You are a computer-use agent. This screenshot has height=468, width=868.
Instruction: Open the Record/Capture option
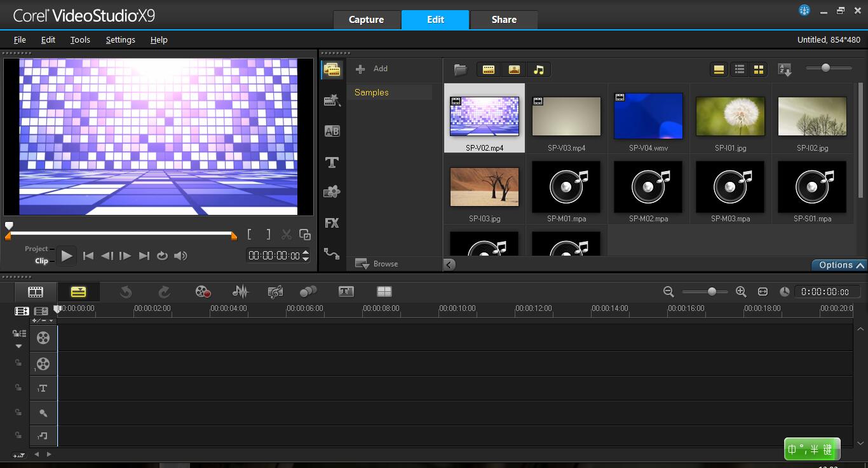click(x=203, y=292)
